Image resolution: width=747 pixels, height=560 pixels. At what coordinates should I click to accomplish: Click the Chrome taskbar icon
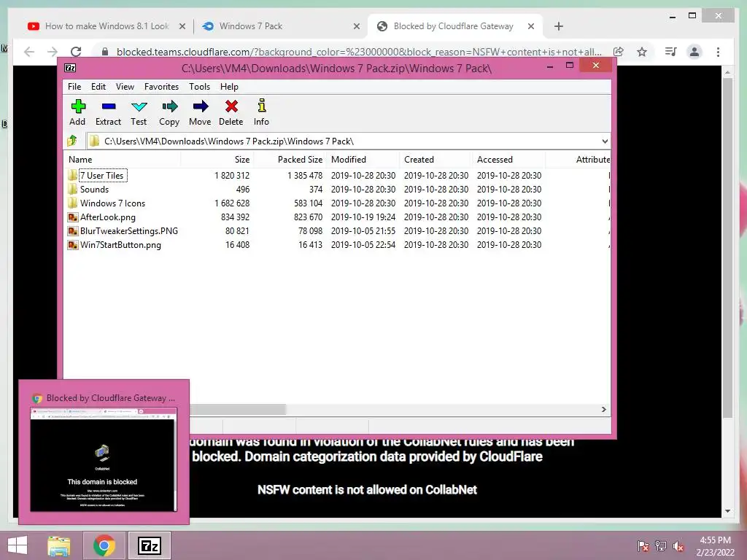point(104,545)
